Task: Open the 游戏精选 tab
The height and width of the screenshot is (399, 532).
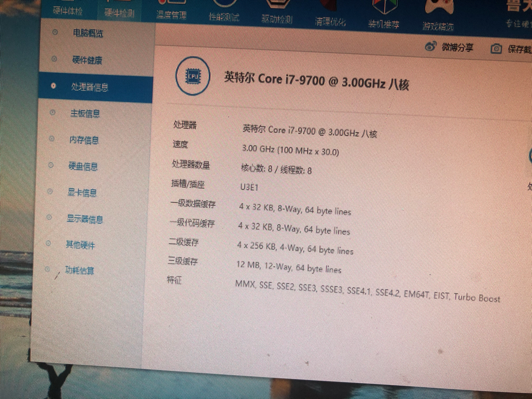Action: [438, 27]
